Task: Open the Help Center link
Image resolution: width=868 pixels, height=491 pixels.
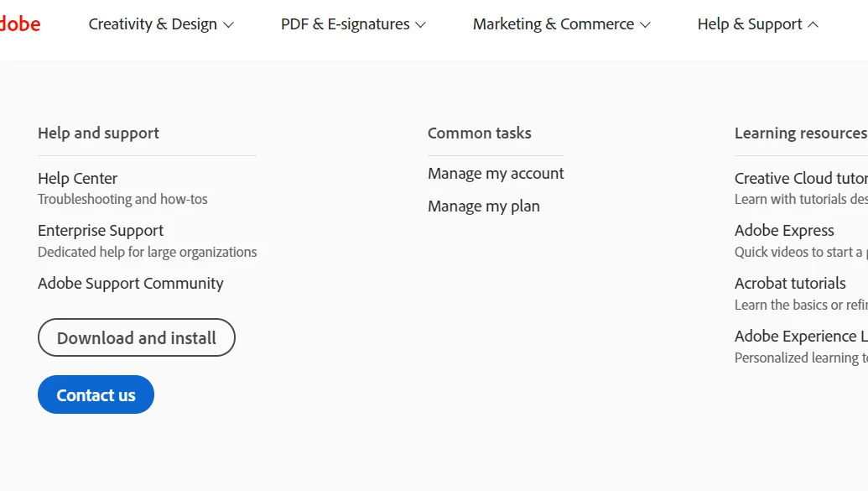Action: 78,178
